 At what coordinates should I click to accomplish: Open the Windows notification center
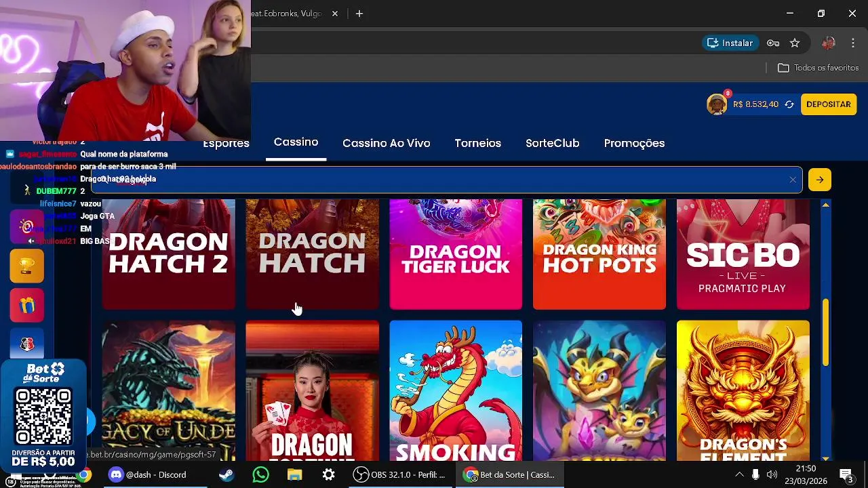[846, 475]
